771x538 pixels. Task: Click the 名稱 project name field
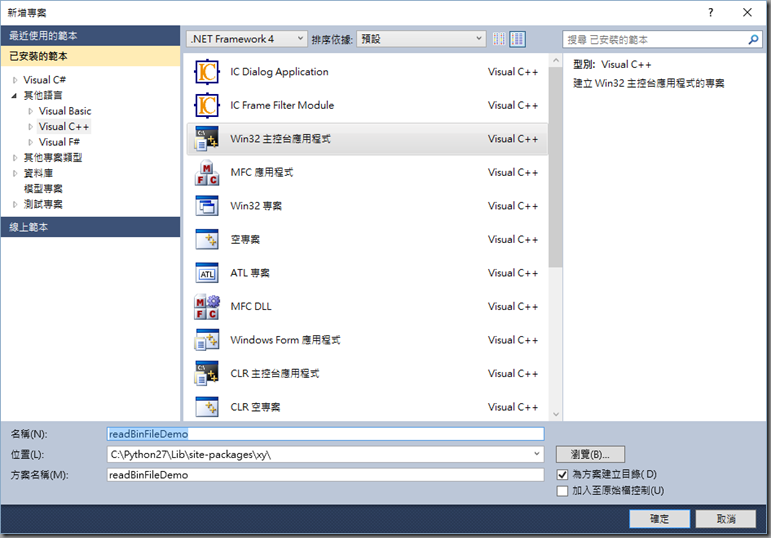[326, 434]
